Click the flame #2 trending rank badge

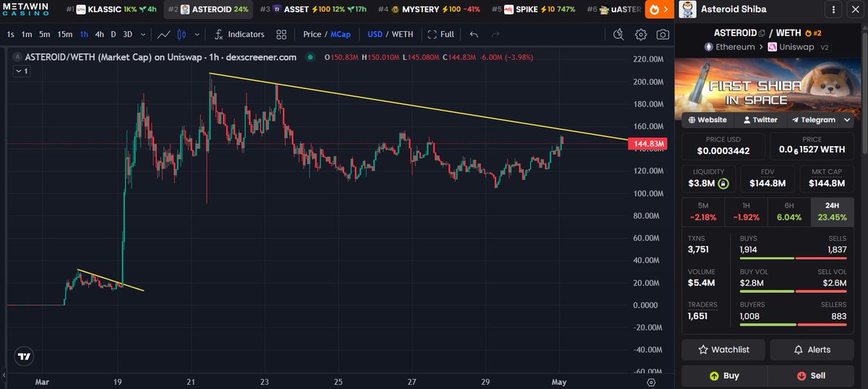click(814, 33)
